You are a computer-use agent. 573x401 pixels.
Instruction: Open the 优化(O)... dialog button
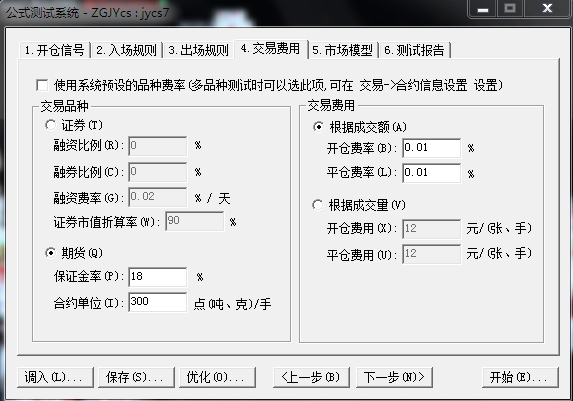(217, 377)
